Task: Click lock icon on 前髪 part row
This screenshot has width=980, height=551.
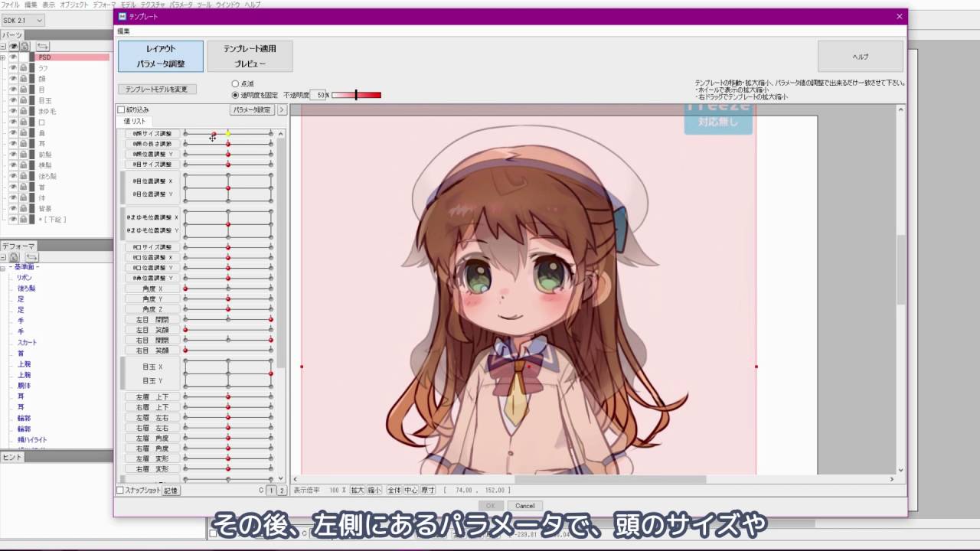Action: pos(24,155)
